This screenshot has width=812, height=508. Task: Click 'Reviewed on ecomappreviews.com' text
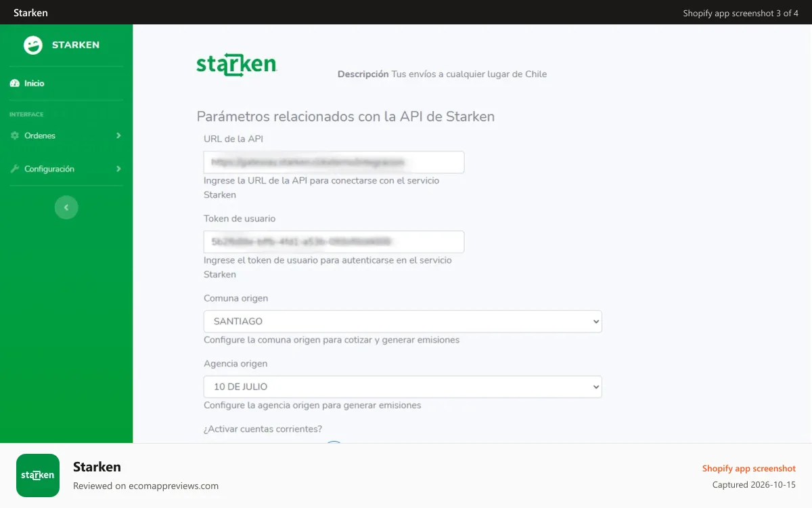coord(145,486)
